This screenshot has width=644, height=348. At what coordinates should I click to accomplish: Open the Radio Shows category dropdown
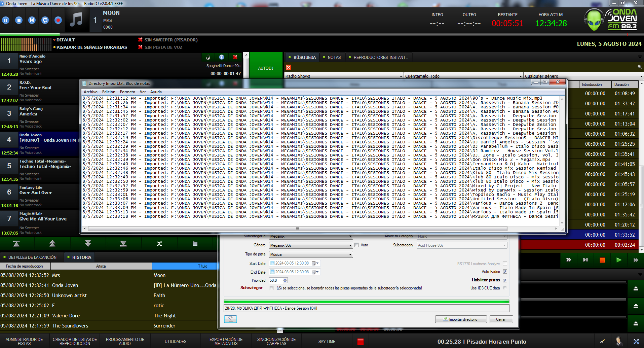(x=344, y=76)
